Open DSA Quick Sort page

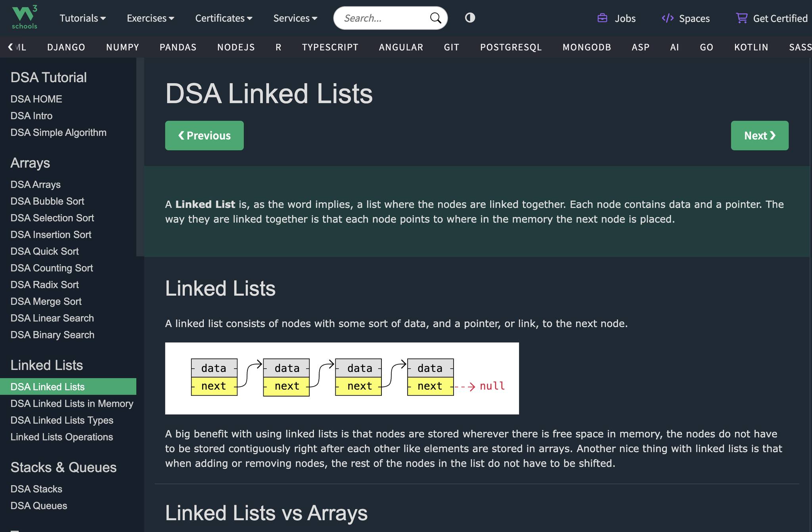[x=44, y=251]
